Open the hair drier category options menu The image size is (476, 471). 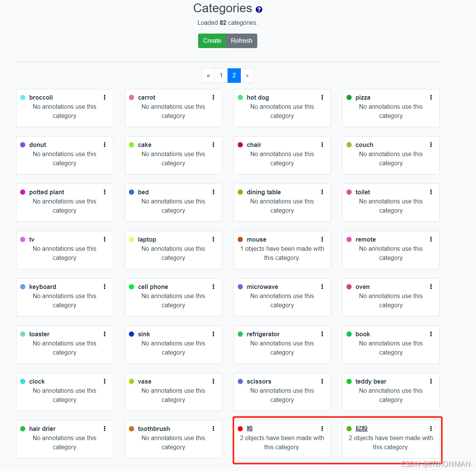[x=105, y=429]
